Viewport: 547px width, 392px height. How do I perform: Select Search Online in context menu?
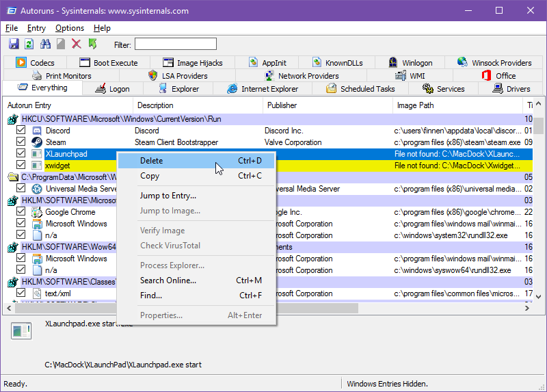tap(197, 280)
